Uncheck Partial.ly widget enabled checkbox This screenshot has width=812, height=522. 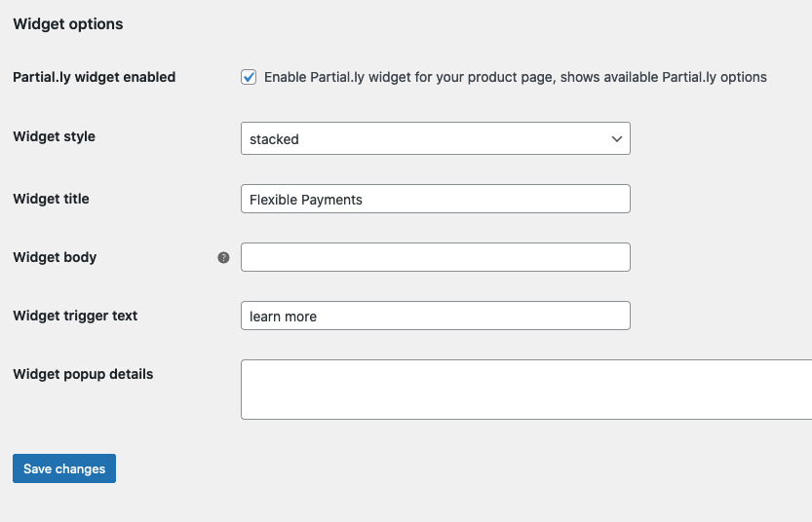coord(249,77)
